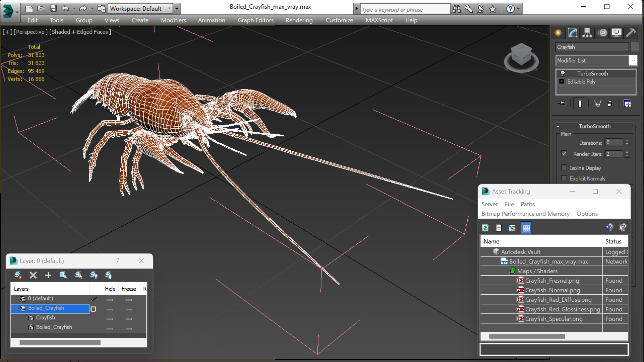This screenshot has width=644, height=362.
Task: Click Render Iters spinner arrows
Action: pyautogui.click(x=627, y=154)
